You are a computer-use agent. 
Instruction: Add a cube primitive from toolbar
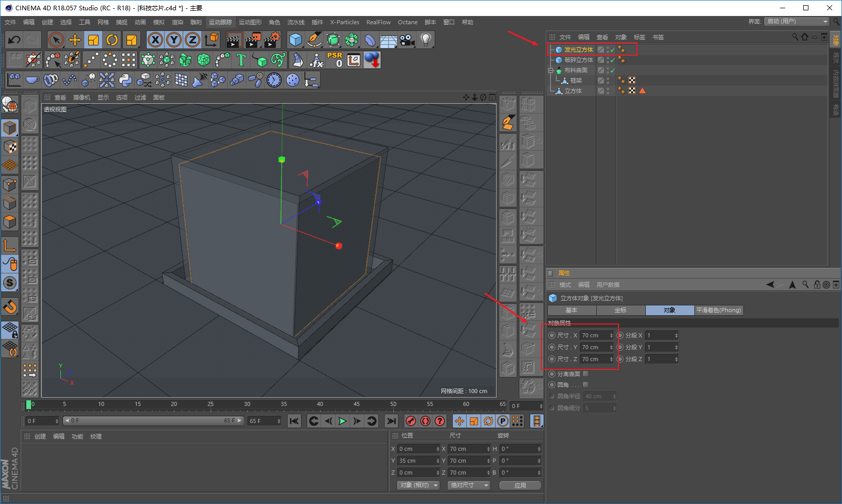[x=296, y=40]
